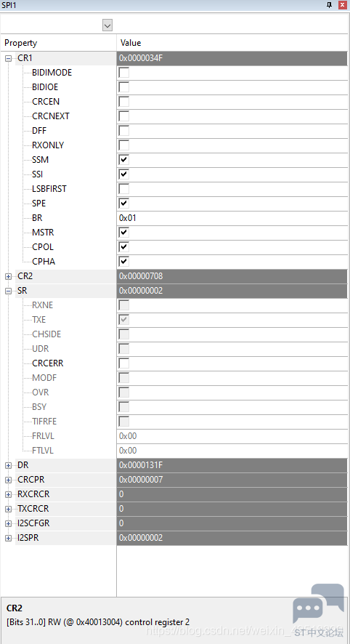
Task: Close the SPI1 panel
Action: tap(342, 5)
